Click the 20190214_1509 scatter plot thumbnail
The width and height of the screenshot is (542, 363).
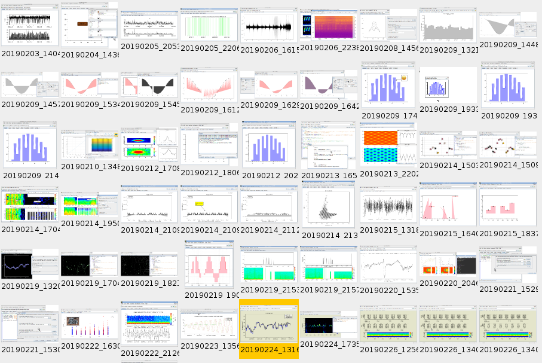point(508,146)
